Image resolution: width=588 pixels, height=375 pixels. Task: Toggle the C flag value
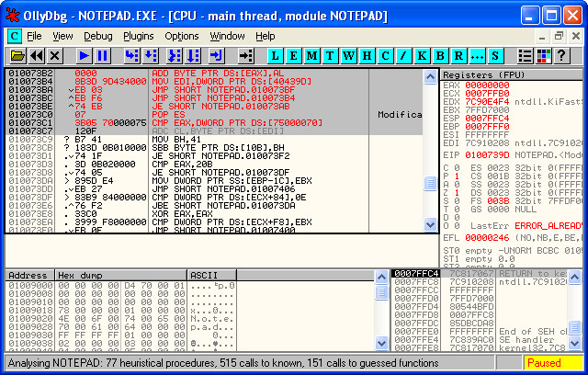tap(457, 168)
